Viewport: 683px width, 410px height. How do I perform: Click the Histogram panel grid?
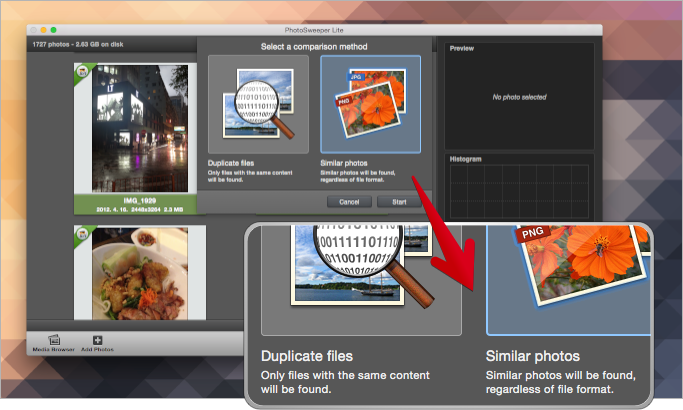click(x=519, y=191)
